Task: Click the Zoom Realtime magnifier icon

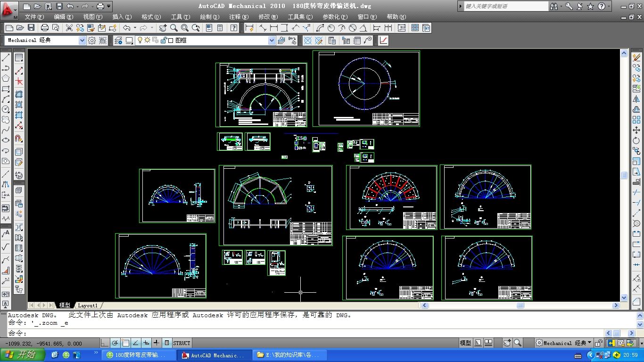Action: 174,28
